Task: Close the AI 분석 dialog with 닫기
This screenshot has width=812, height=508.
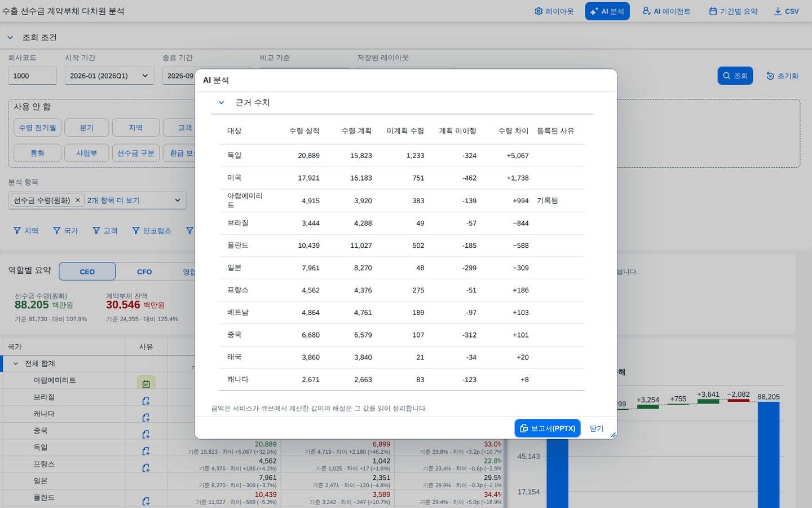Action: click(597, 428)
